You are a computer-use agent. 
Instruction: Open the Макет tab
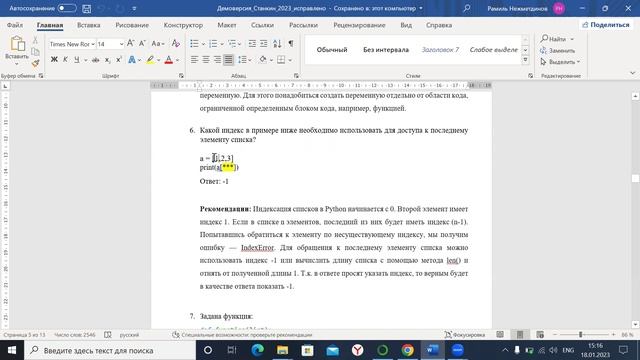(x=227, y=25)
